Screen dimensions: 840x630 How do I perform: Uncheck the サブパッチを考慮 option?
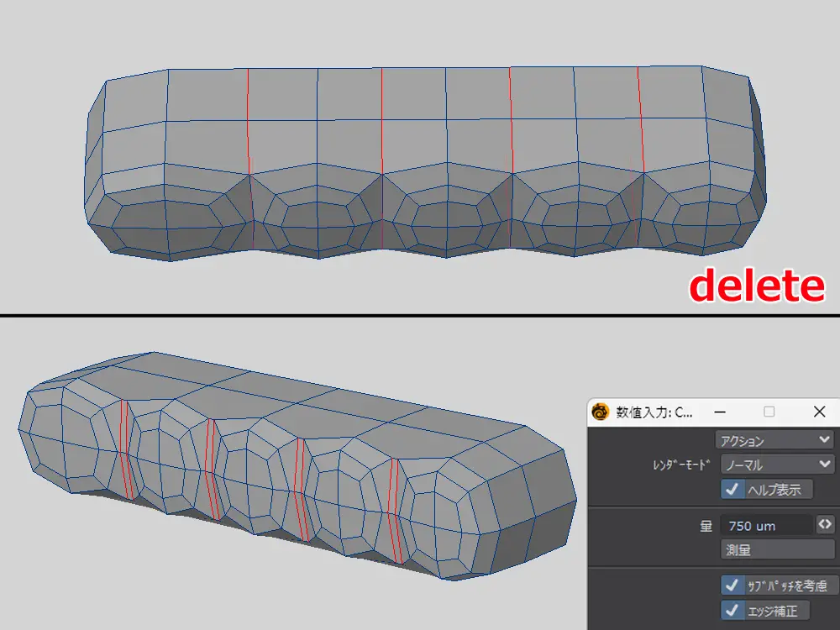pyautogui.click(x=732, y=585)
